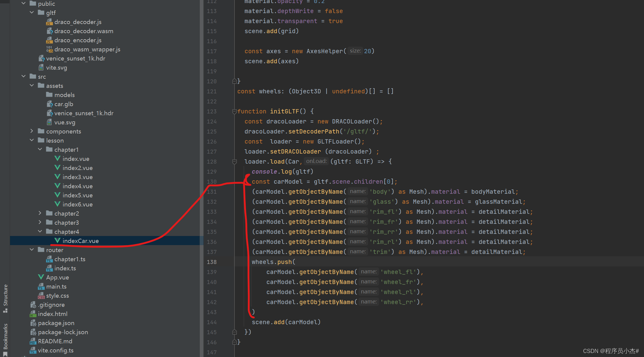The image size is (644, 357).
Task: Click the Vue icon beside App.vue
Action: (41, 277)
